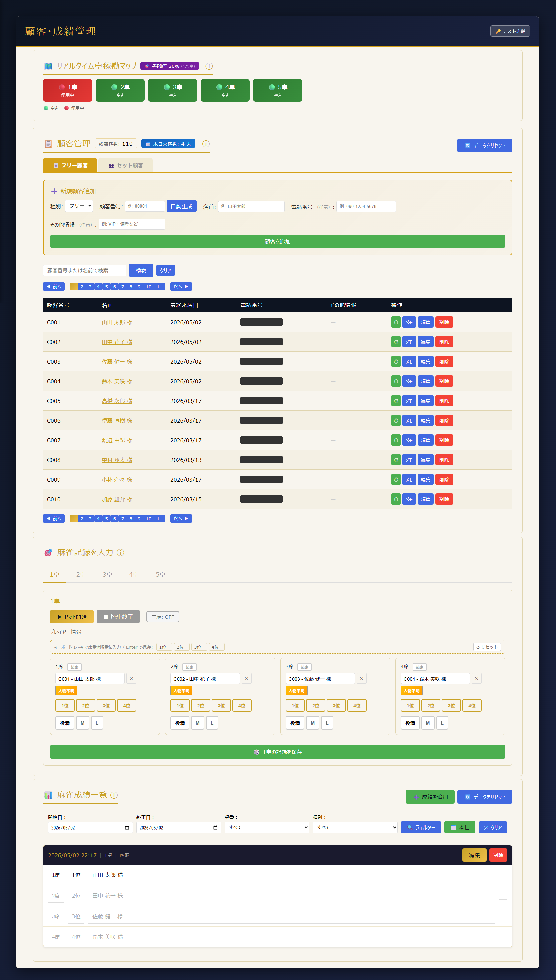Switch record entry to 5卓 tab

pyautogui.click(x=160, y=575)
